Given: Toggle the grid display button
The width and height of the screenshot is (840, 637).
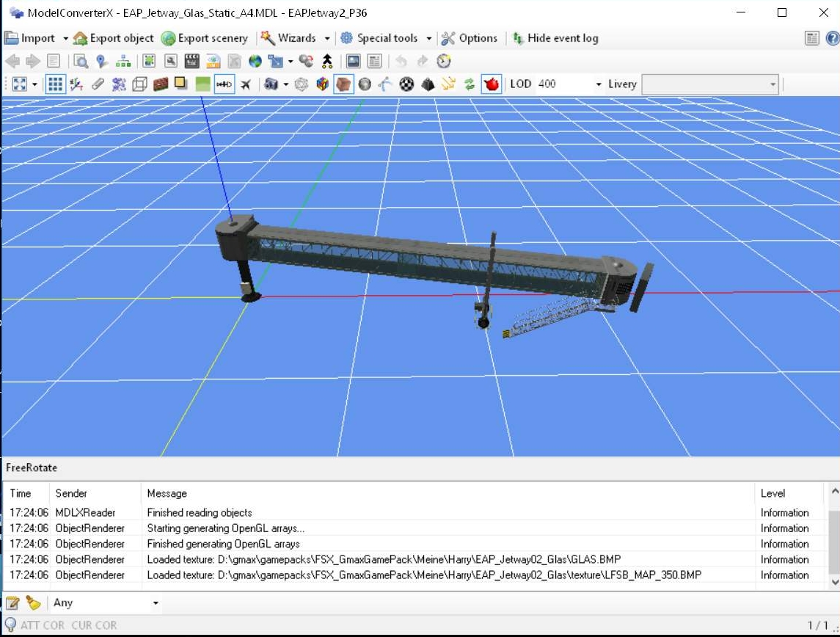Looking at the screenshot, I should [55, 84].
